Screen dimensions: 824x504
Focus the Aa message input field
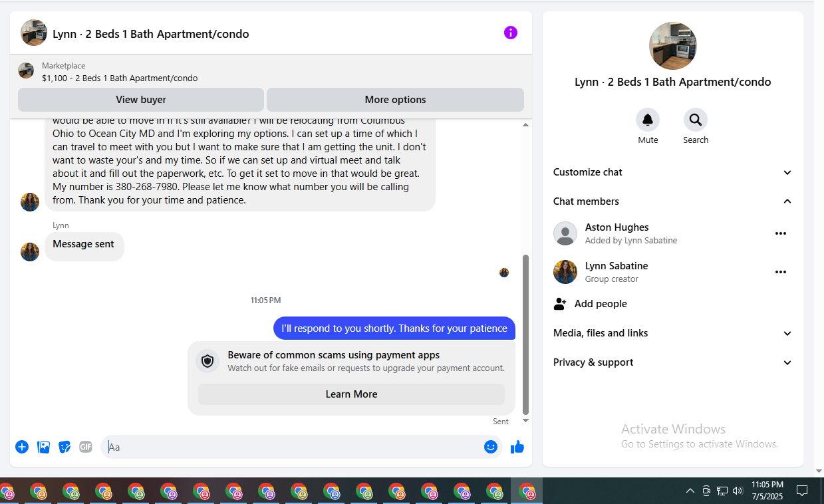293,447
